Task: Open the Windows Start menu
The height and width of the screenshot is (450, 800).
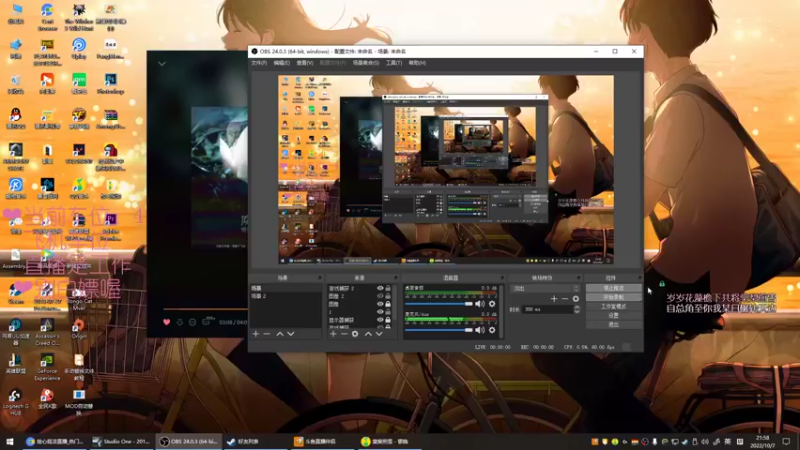Action: coord(10,441)
